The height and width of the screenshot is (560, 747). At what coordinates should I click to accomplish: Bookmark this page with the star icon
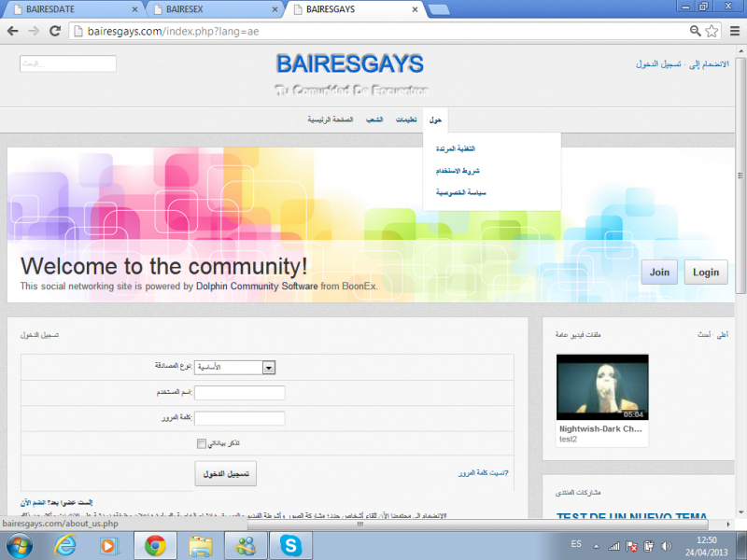click(712, 32)
